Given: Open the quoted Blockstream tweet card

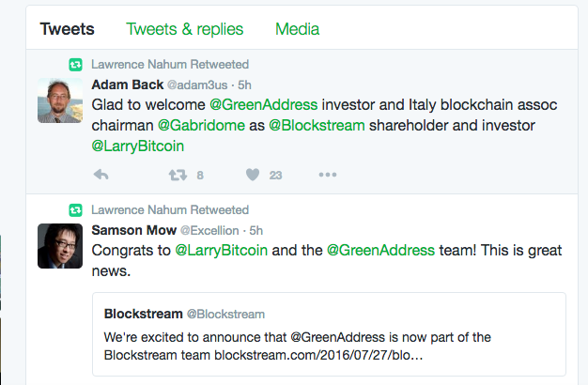Looking at the screenshot, I should point(329,334).
